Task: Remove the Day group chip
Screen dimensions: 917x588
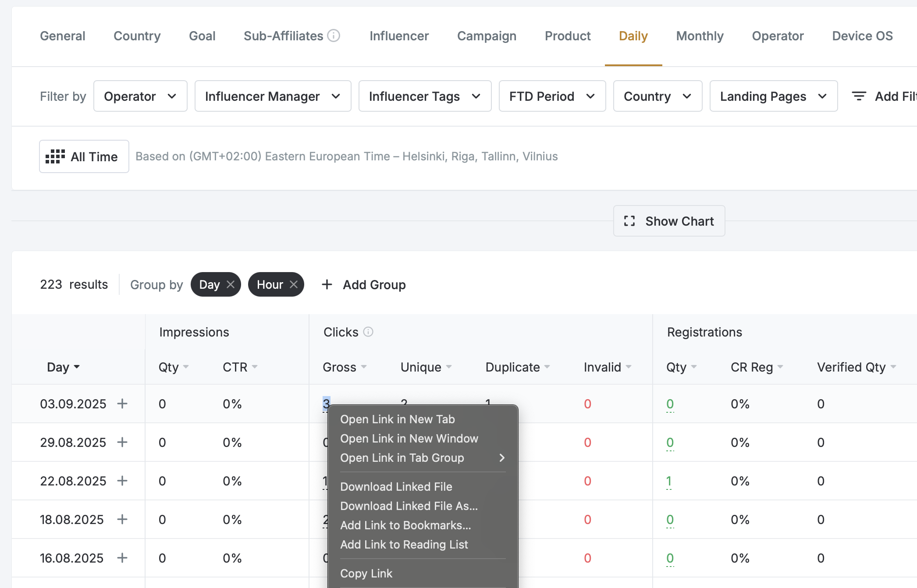Action: click(231, 284)
